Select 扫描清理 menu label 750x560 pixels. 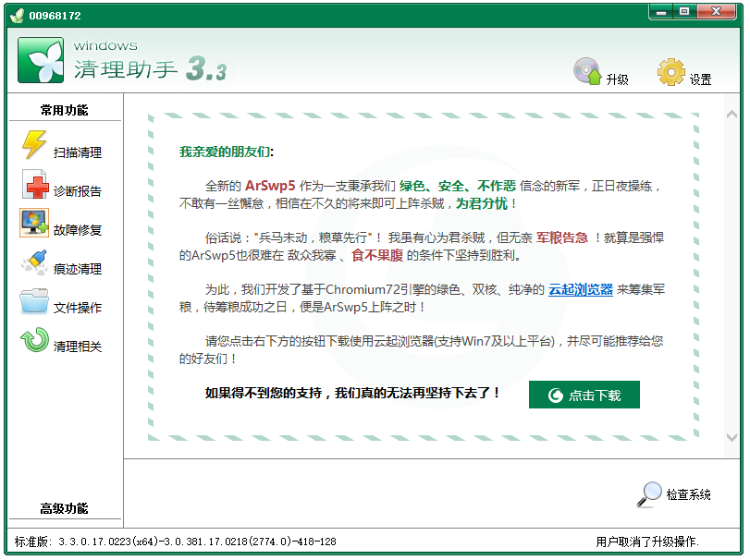coord(78,152)
